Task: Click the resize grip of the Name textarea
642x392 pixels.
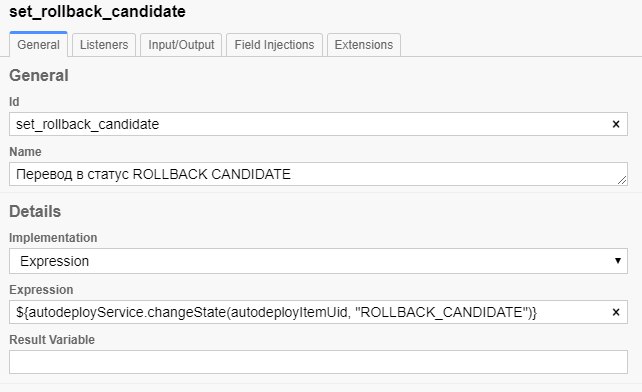Action: click(622, 180)
